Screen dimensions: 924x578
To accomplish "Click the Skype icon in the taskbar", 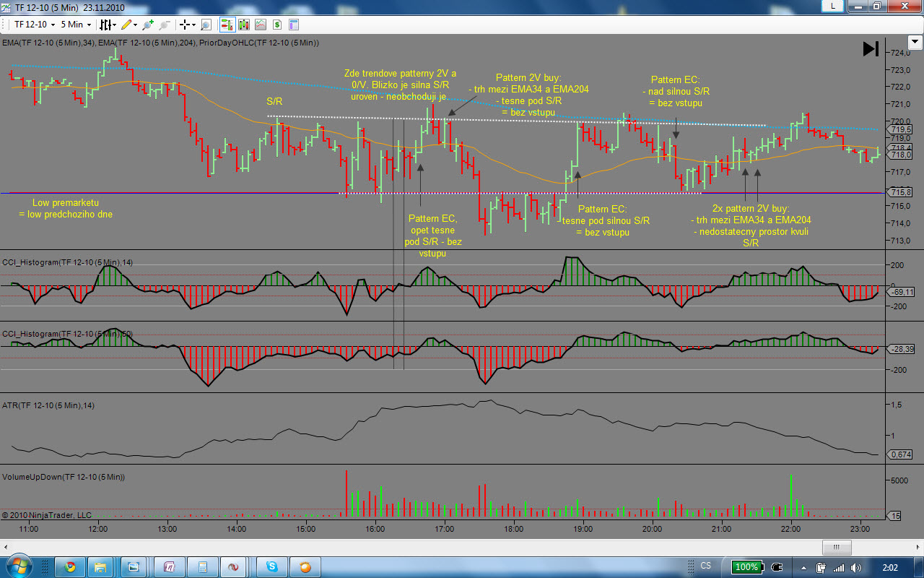I will pos(273,566).
